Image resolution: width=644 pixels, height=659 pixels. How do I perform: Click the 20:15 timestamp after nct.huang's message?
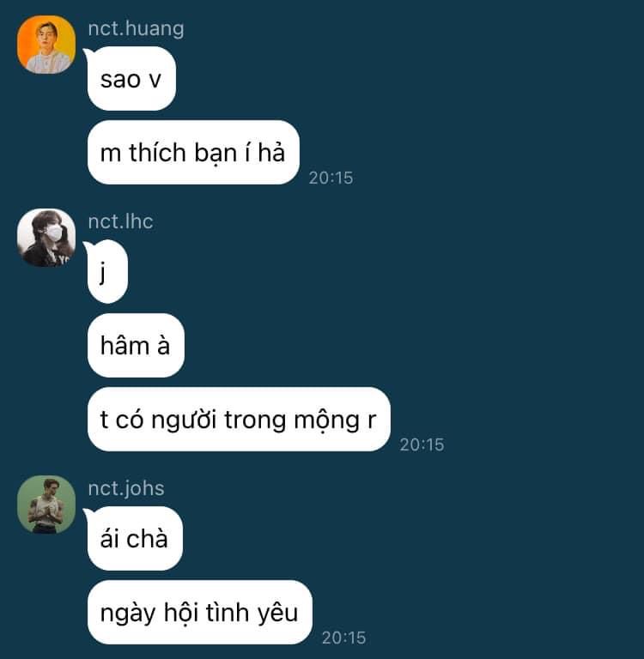[331, 178]
